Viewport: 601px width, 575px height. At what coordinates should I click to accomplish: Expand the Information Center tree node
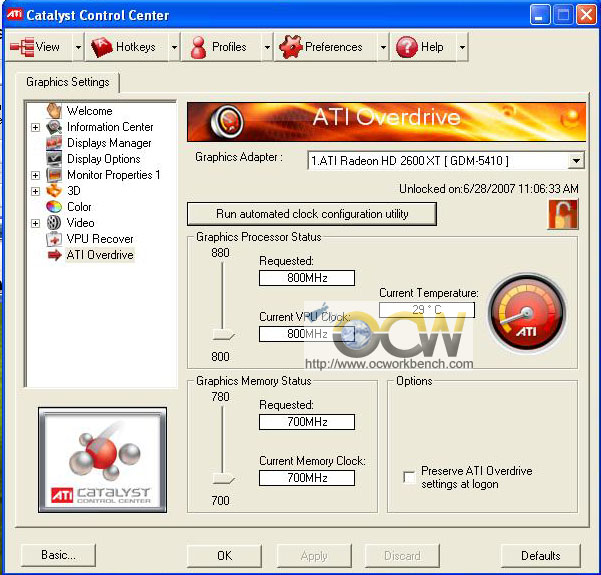click(35, 127)
